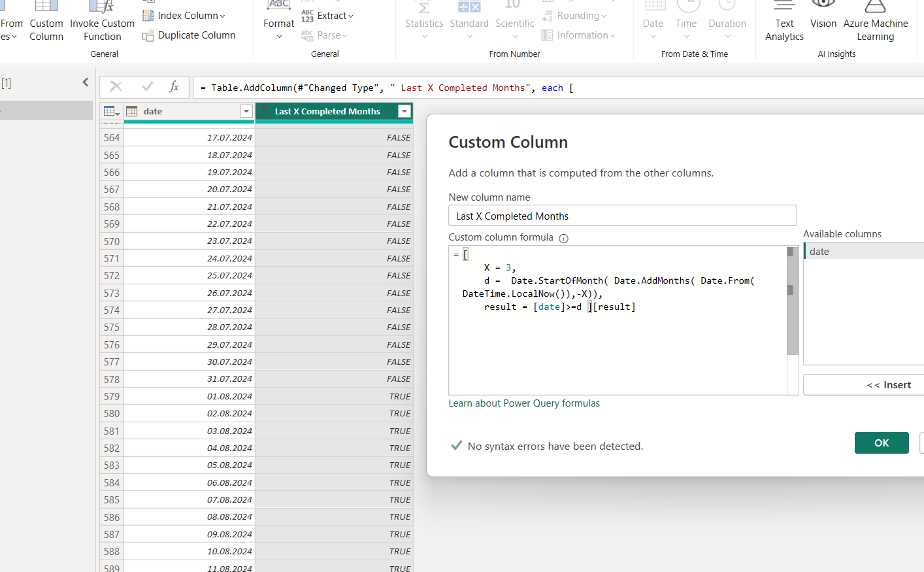Click the New column name field

coord(623,216)
